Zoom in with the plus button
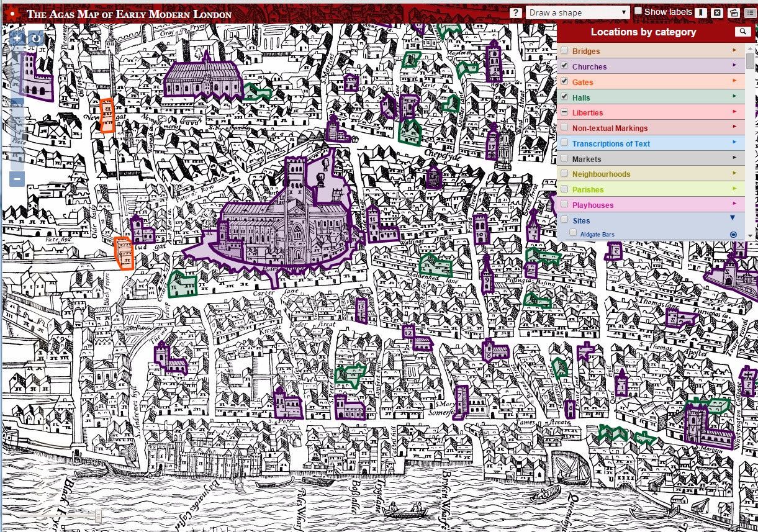 (17, 39)
